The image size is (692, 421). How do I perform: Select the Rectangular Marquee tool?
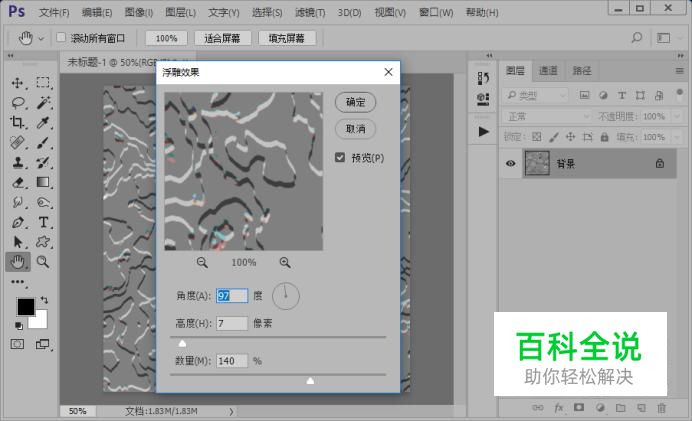tap(43, 83)
